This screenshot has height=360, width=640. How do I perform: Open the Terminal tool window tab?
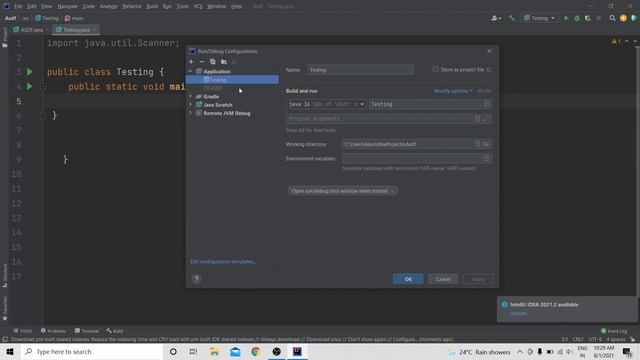[x=87, y=331]
